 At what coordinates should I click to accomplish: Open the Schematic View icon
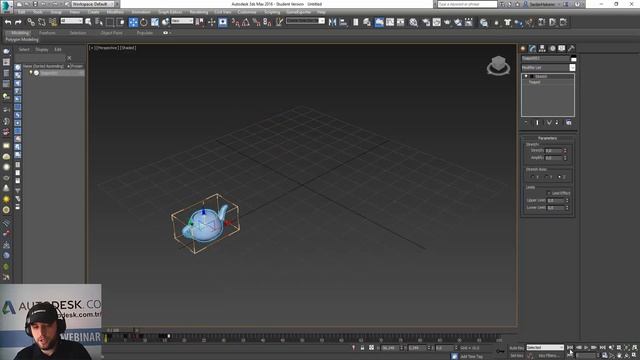click(x=400, y=22)
